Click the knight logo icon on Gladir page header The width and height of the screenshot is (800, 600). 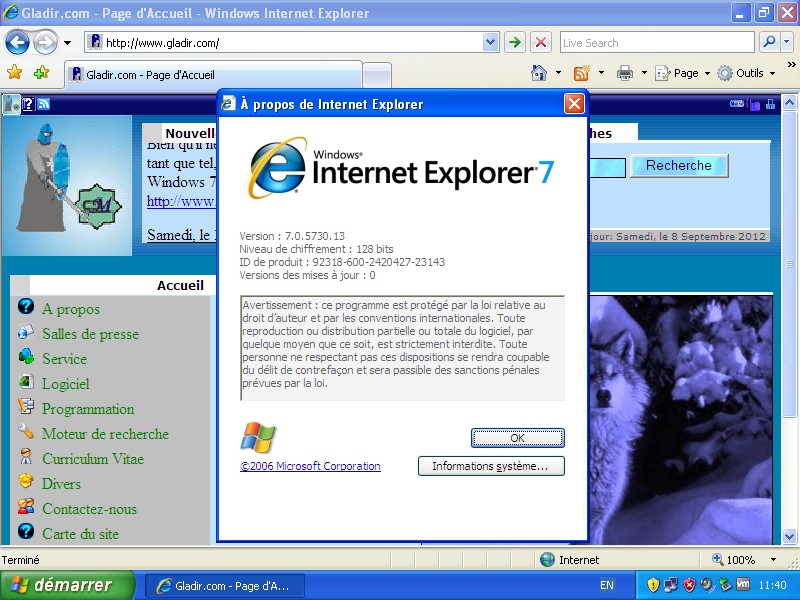11,104
